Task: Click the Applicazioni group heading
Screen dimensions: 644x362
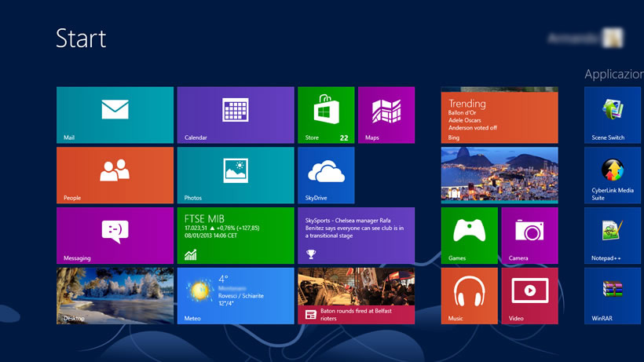Action: coord(614,75)
